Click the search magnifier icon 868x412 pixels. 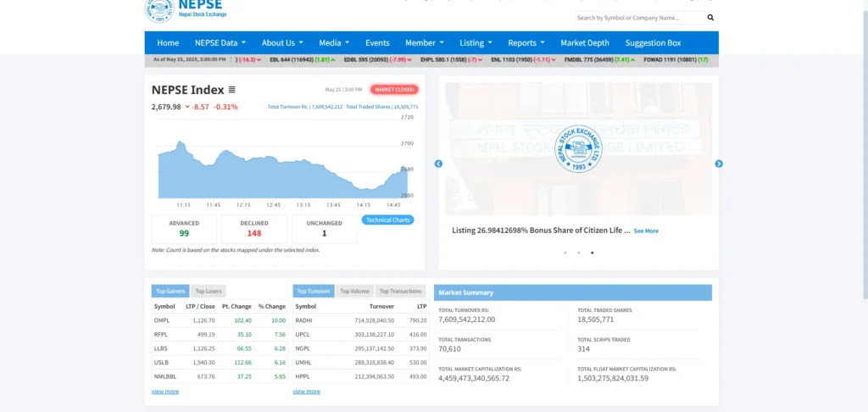click(710, 18)
